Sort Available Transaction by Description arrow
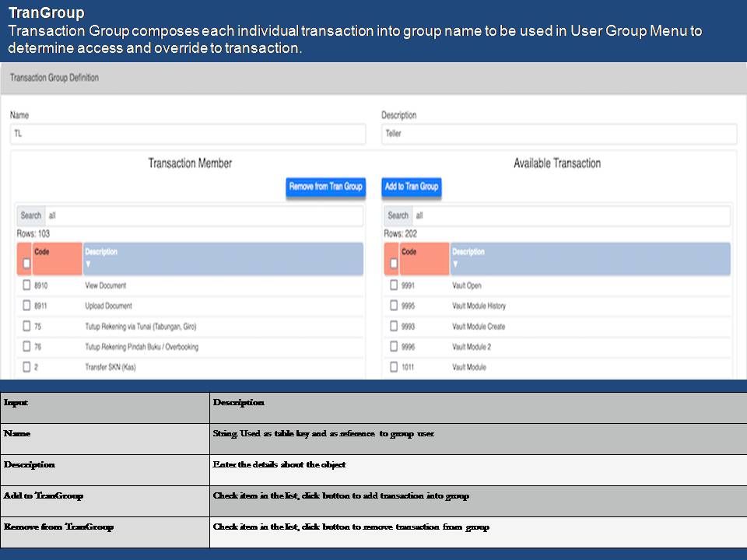Screen dimensions: 747x560 pos(455,264)
